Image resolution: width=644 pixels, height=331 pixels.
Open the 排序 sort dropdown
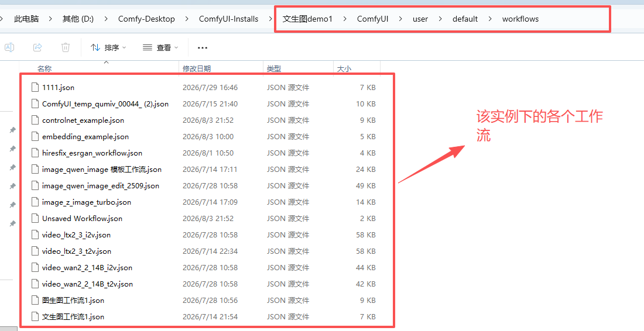[108, 48]
